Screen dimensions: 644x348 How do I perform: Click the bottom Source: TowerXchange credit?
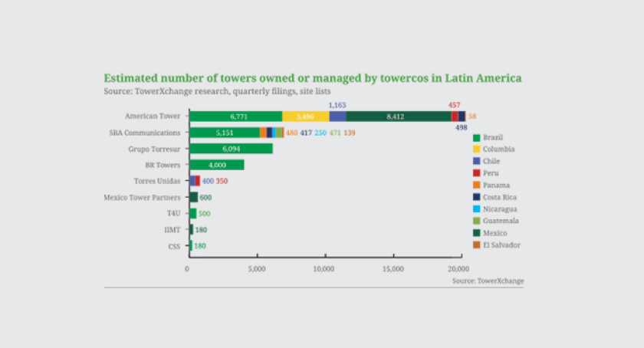click(x=488, y=281)
